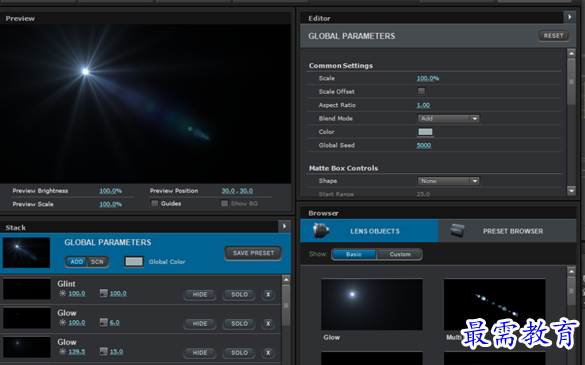Click the first Glow scale icon
This screenshot has width=585, height=365.
click(103, 322)
